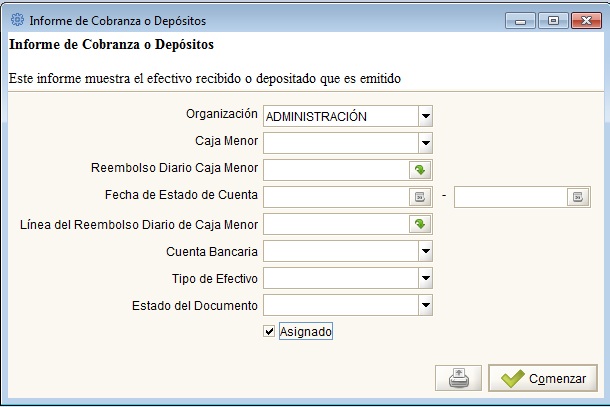Click the start Fecha de Estado de Cuenta field
The width and height of the screenshot is (610, 407).
337,197
